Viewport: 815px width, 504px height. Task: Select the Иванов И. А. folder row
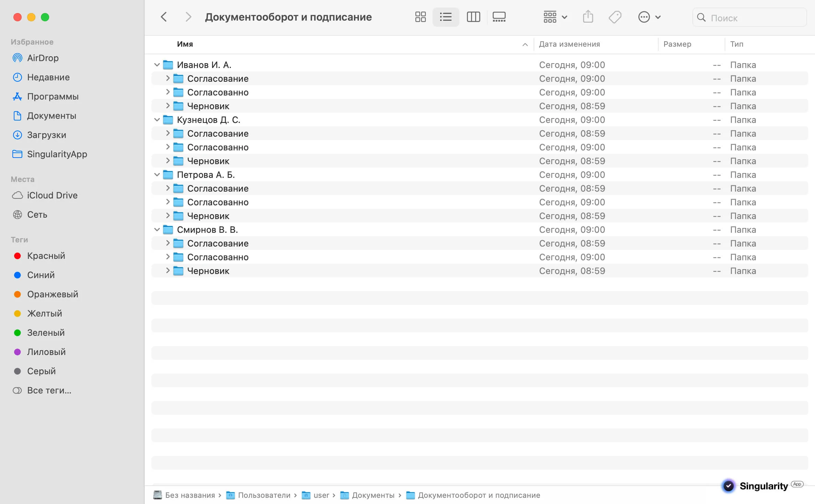[x=480, y=65]
